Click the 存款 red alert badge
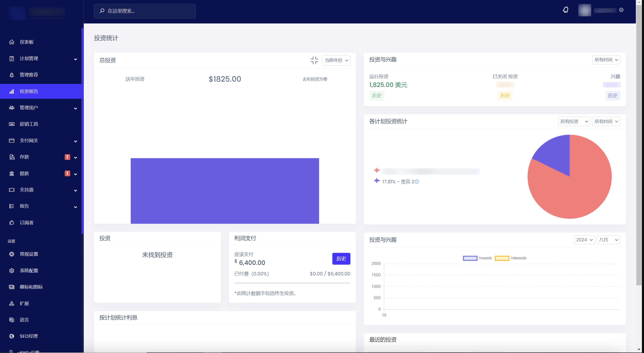Viewport: 644px width, 353px height. (67, 157)
